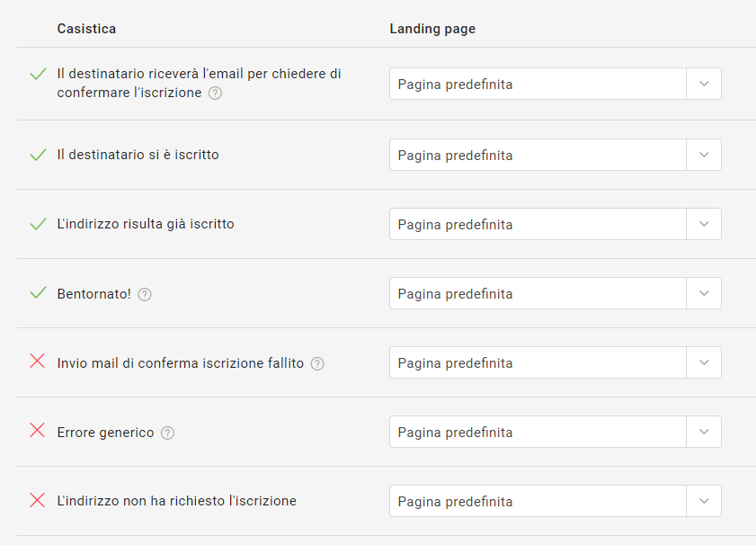Click help icon beside 'Invio mail di conferma iscrizione fallito'
The height and width of the screenshot is (545, 756).
(317, 363)
